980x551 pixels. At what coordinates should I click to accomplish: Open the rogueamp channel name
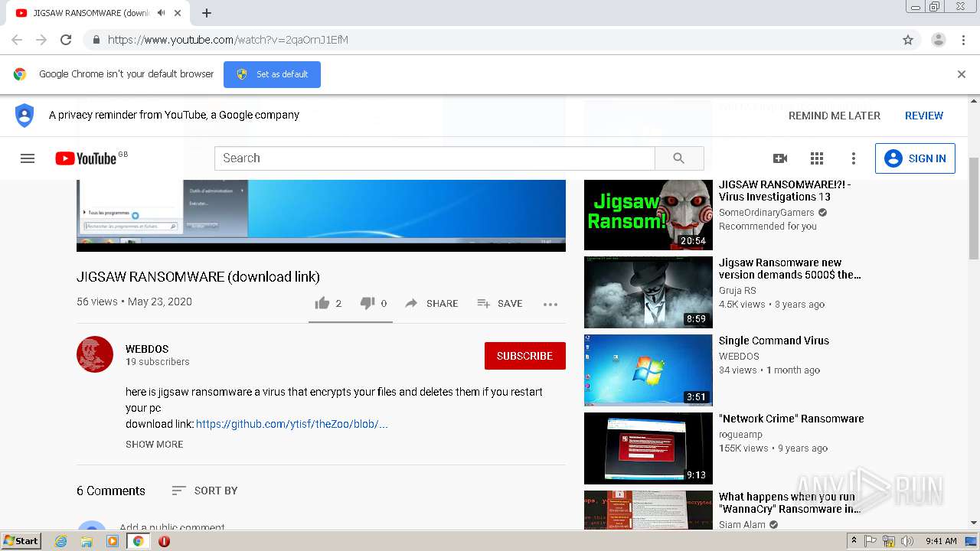coord(740,435)
